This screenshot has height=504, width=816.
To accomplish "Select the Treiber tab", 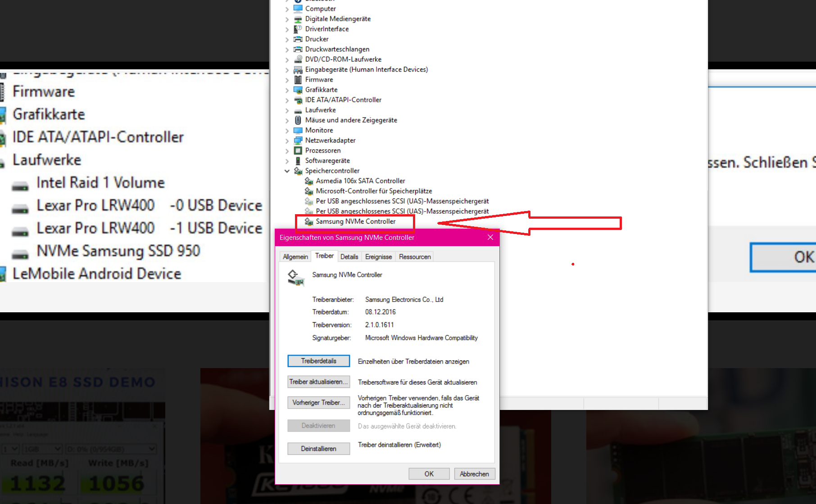I will [324, 256].
